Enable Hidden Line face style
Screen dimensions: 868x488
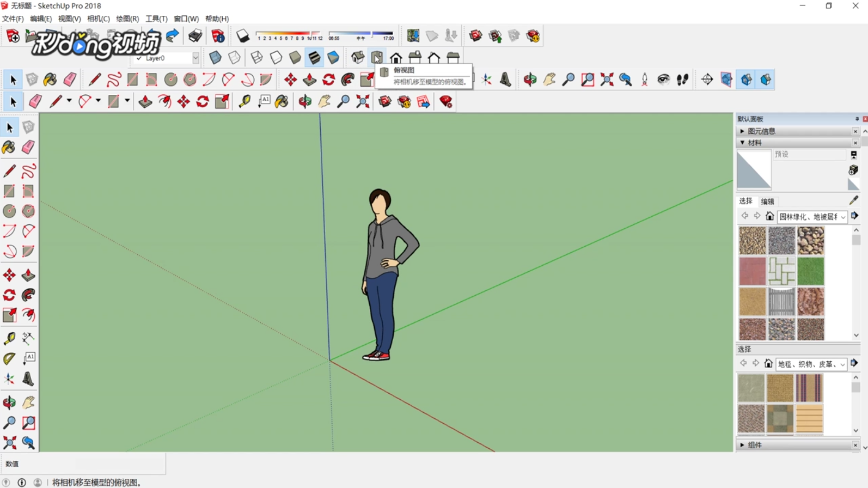276,57
